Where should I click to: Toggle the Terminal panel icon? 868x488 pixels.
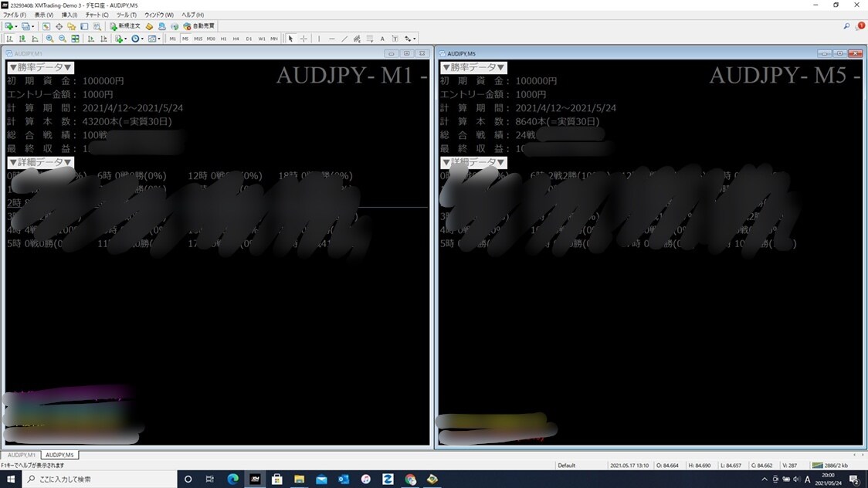(x=84, y=26)
